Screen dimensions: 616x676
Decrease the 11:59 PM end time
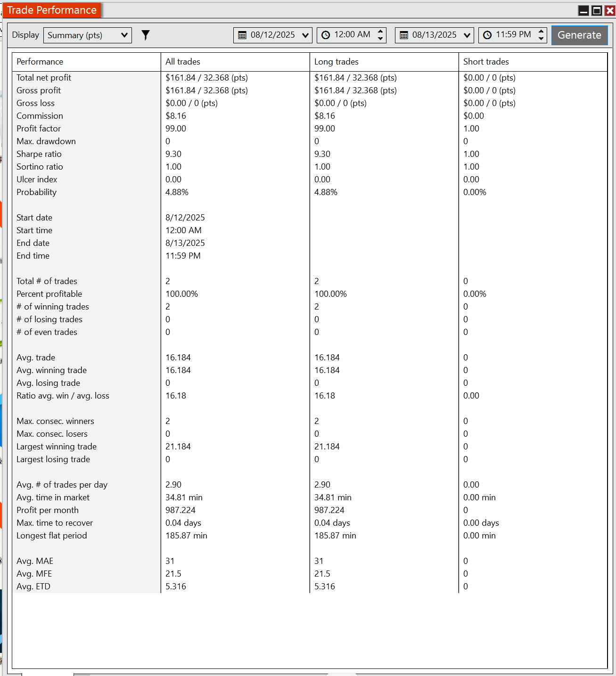point(541,39)
